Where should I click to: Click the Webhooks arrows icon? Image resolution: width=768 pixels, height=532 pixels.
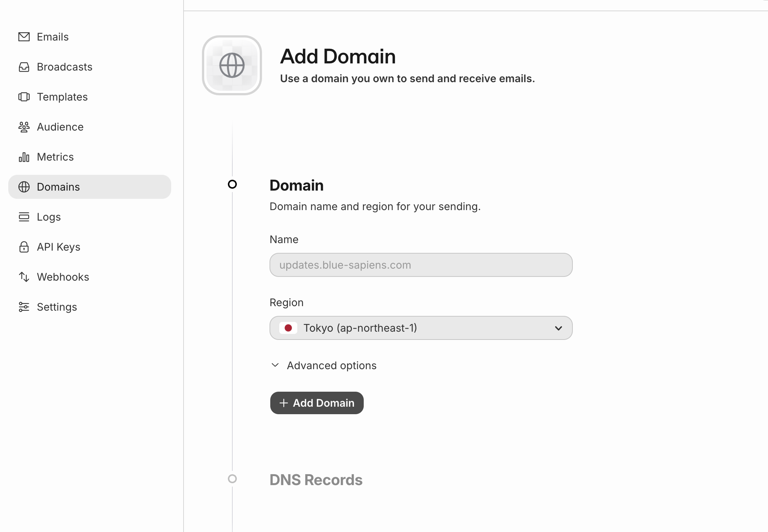coord(24,277)
